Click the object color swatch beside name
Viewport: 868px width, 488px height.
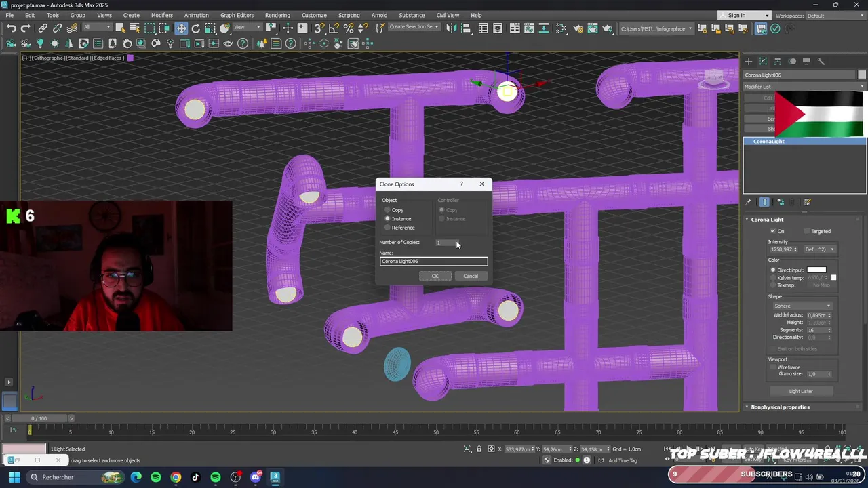click(862, 75)
